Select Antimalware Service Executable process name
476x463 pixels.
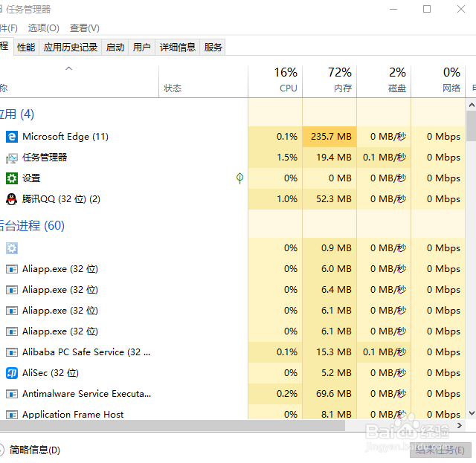click(86, 394)
